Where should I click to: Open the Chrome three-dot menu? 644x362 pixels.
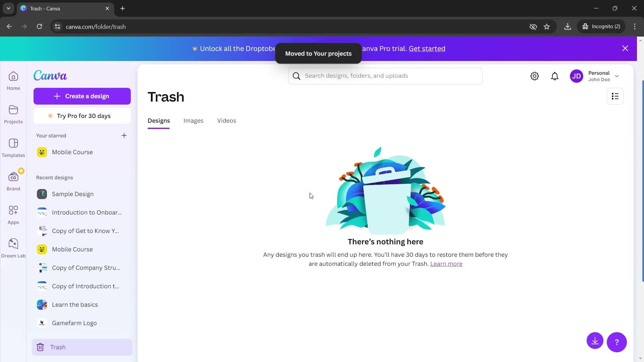[635, 26]
